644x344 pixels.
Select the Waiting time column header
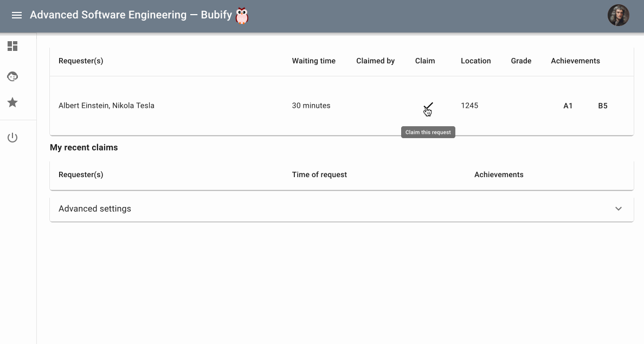pyautogui.click(x=313, y=61)
